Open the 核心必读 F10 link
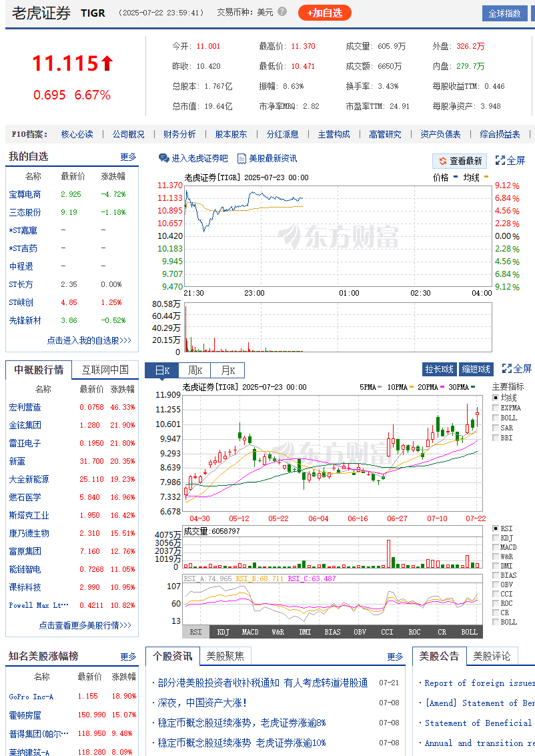The height and width of the screenshot is (756, 535). 77,135
